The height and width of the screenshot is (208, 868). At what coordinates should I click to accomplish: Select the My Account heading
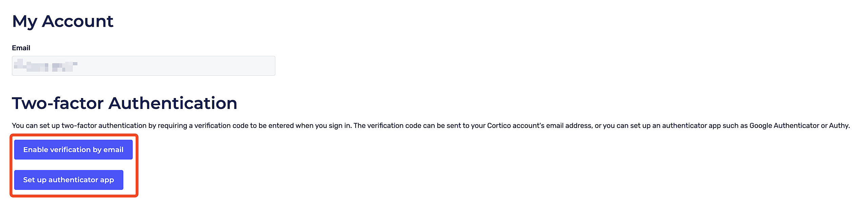click(62, 21)
